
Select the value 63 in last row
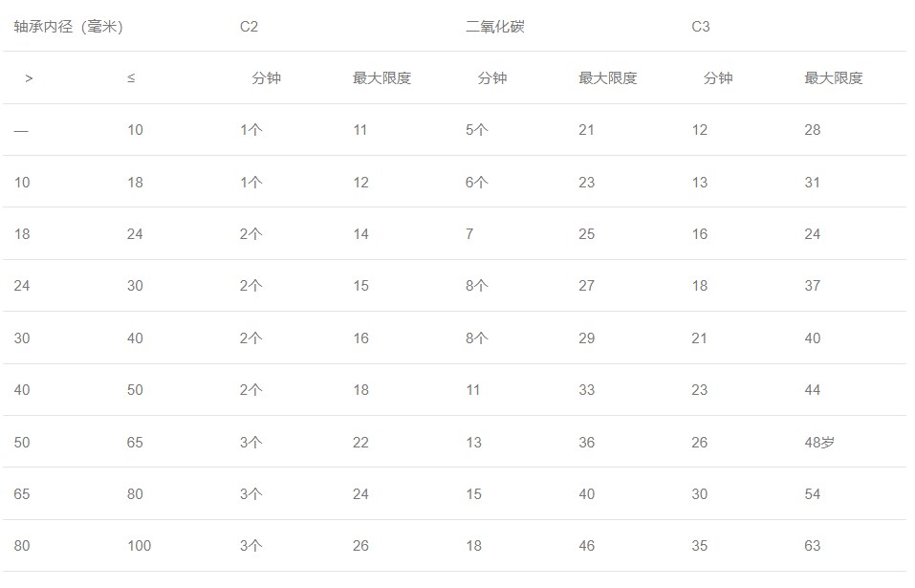[x=813, y=546]
